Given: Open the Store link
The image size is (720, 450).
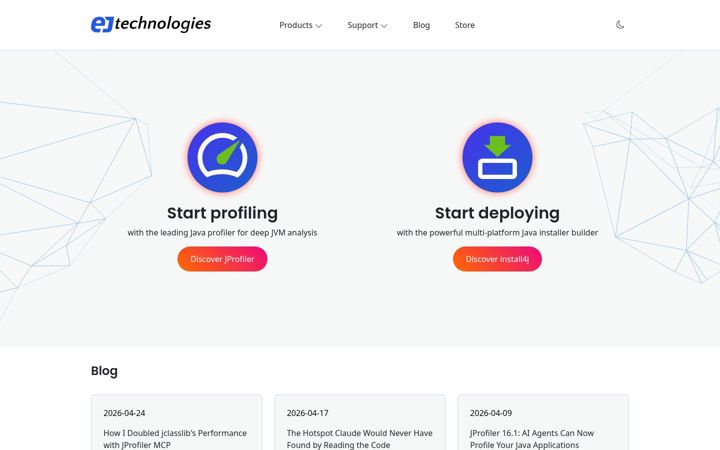Looking at the screenshot, I should point(465,25).
